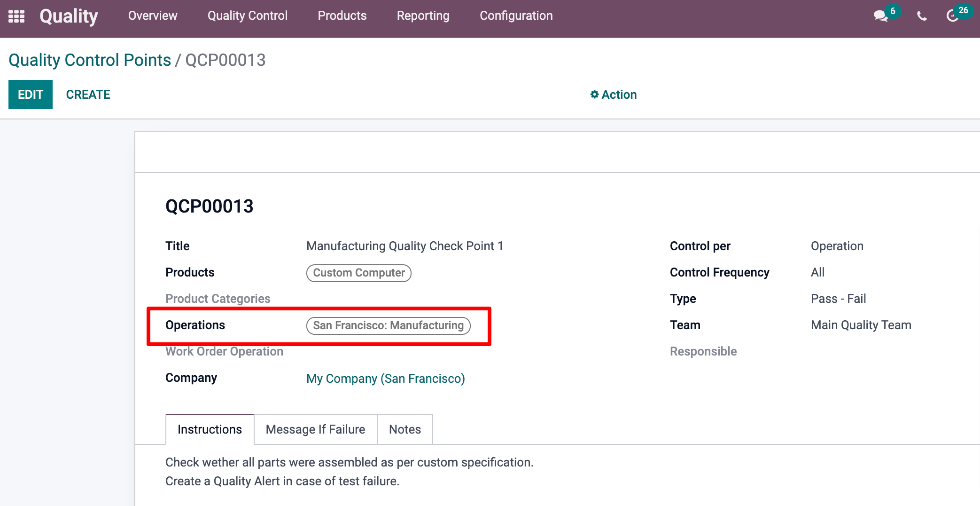Click the Quality app title
Screen dimensions: 980x506
point(69,16)
